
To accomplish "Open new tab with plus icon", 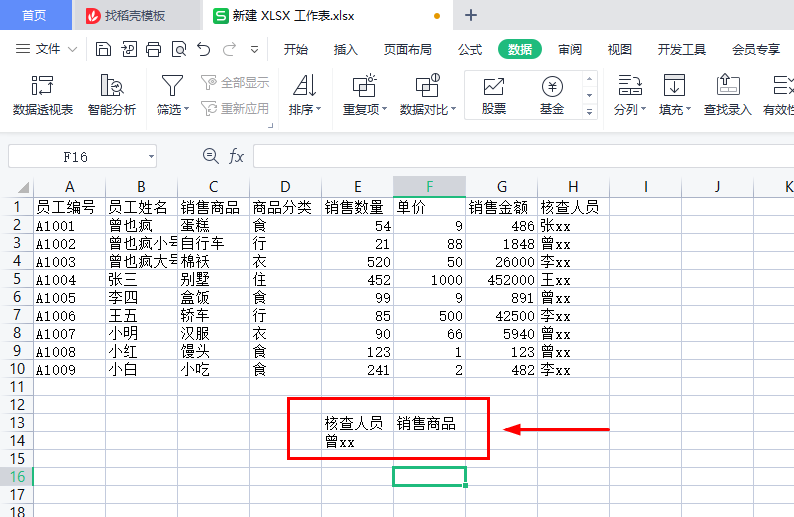I will click(471, 15).
